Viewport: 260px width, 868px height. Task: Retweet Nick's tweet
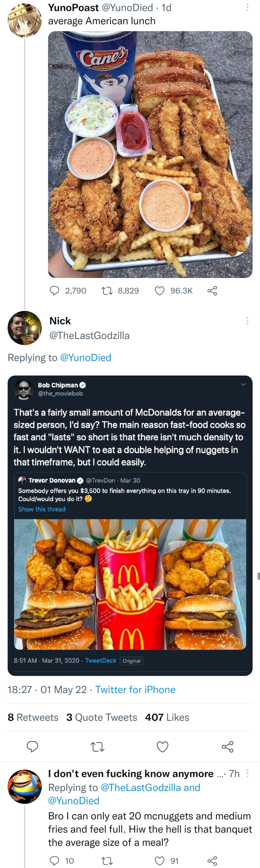click(x=98, y=747)
